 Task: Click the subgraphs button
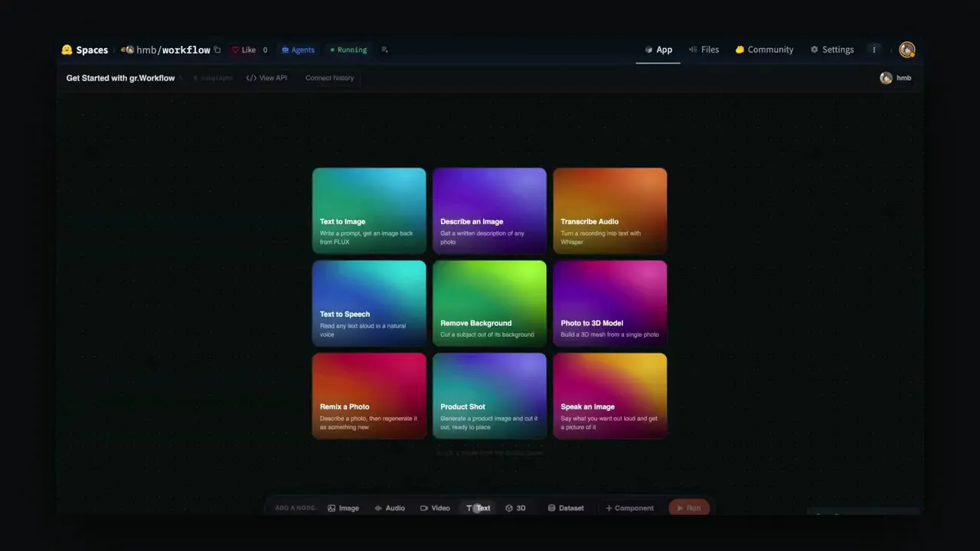click(x=213, y=78)
